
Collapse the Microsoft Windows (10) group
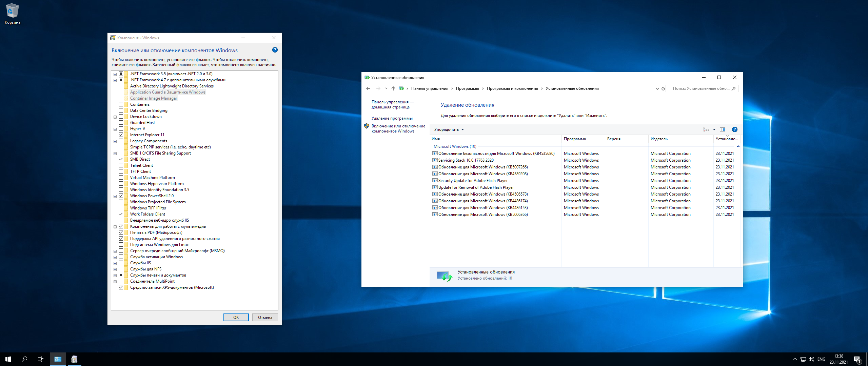738,146
